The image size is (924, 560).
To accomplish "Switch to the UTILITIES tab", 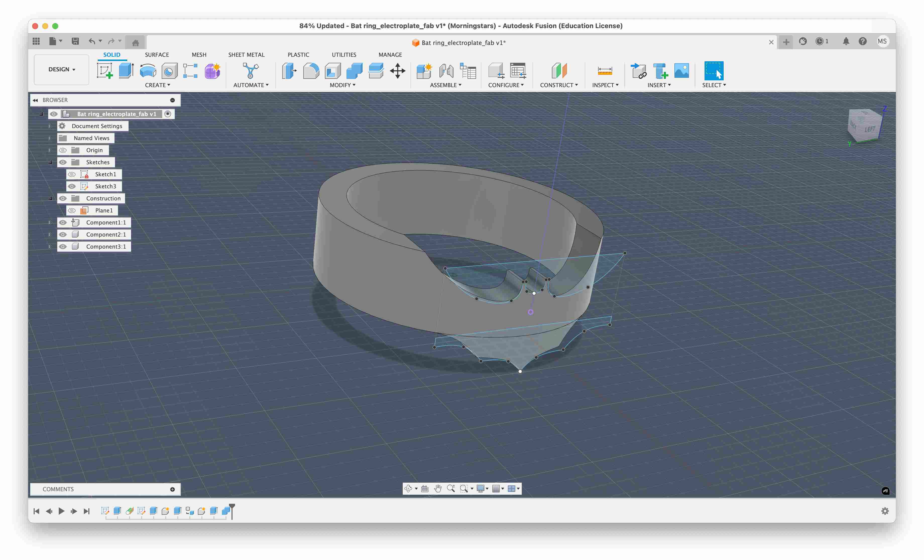I will (344, 55).
